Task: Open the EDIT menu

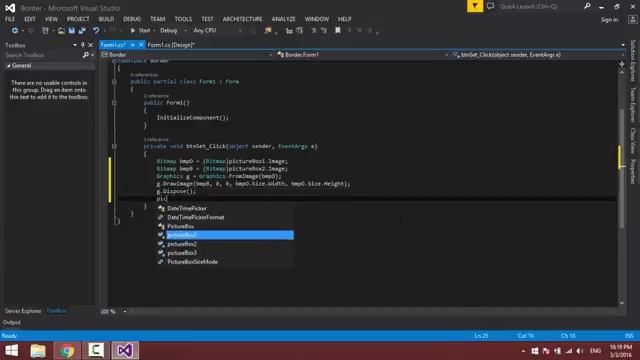Action: [x=29, y=19]
